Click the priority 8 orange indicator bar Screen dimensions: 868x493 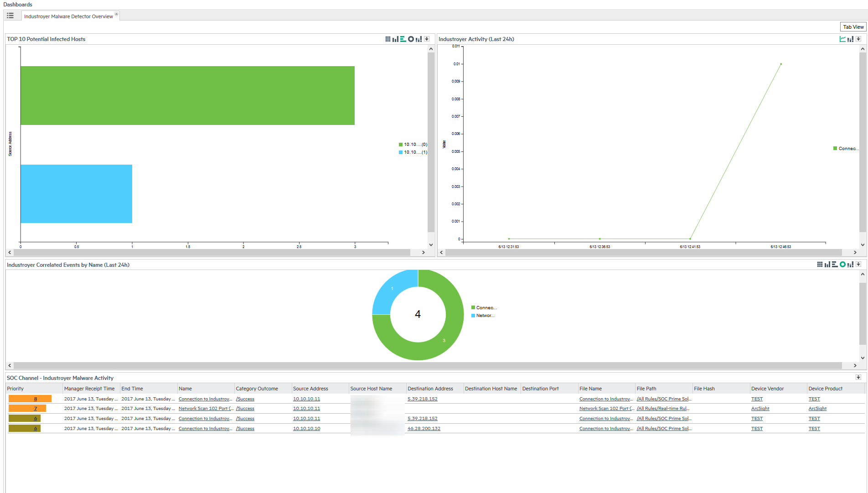[30, 399]
